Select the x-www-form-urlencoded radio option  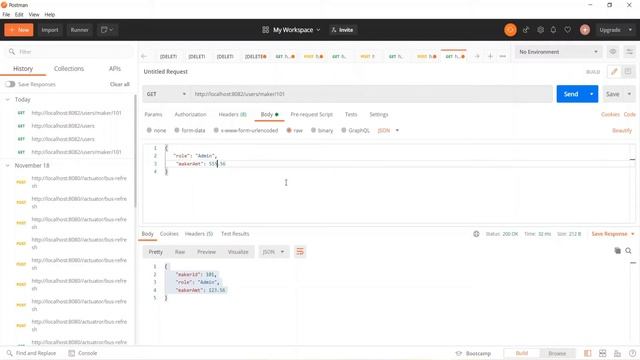[216, 130]
